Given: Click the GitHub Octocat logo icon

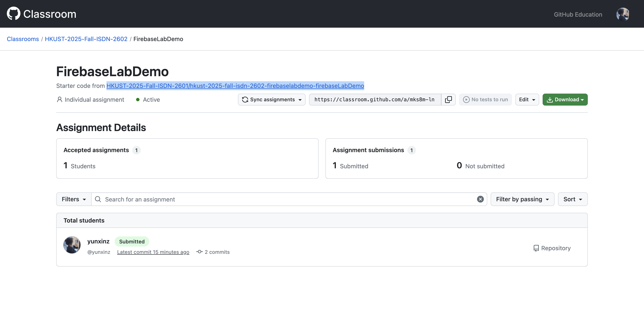Looking at the screenshot, I should pos(13,13).
